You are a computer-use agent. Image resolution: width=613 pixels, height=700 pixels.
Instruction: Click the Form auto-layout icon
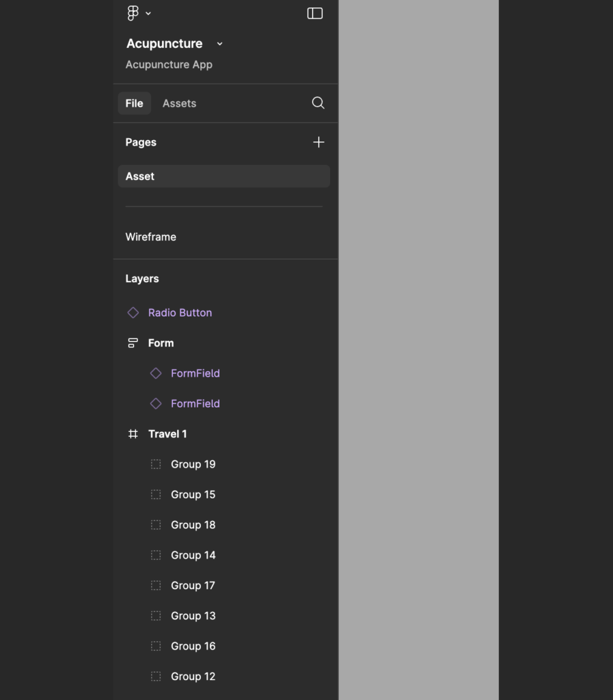pos(133,343)
